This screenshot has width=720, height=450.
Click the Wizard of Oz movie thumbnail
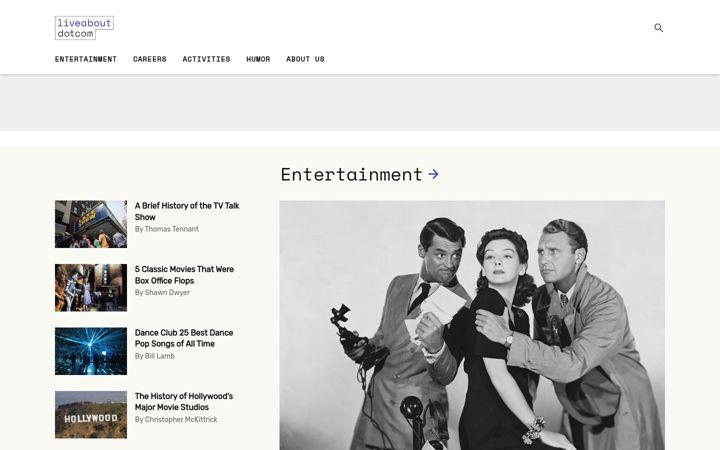91,287
